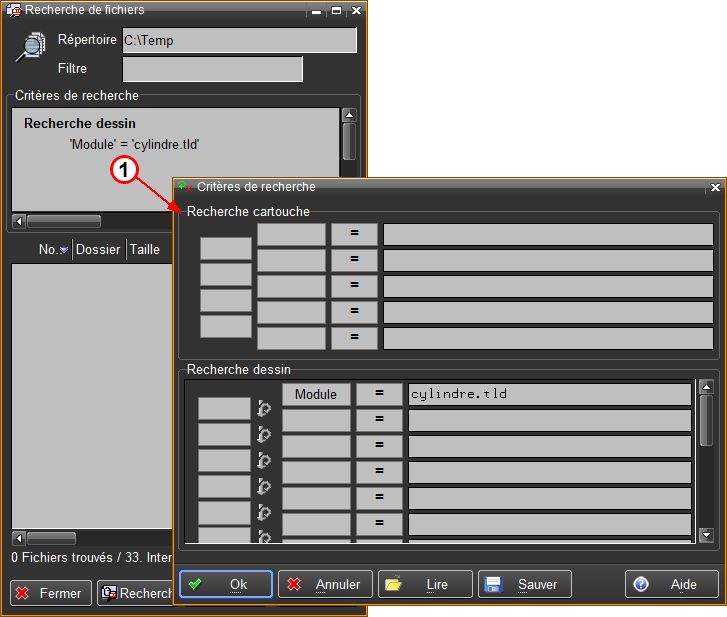727x617 pixels.
Task: Click the Recherche de fichiers title bar icon
Action: [13, 10]
